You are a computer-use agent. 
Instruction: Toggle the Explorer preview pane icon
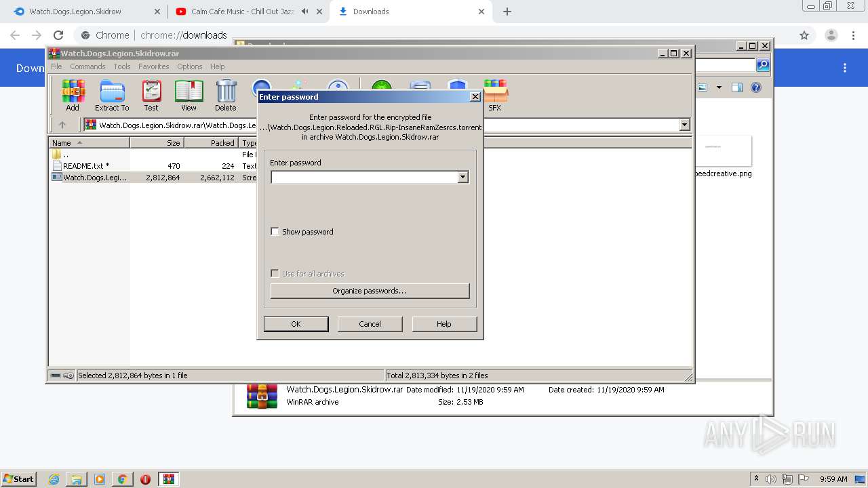737,87
